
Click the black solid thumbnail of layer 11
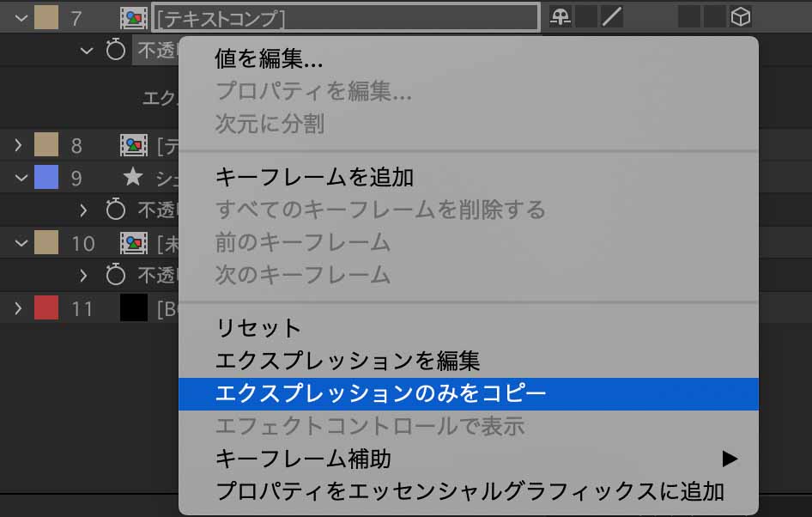pos(134,307)
